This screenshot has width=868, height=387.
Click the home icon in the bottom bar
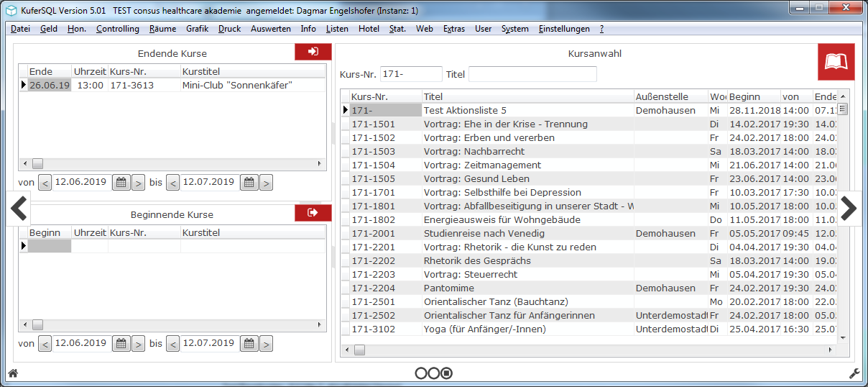[12, 373]
